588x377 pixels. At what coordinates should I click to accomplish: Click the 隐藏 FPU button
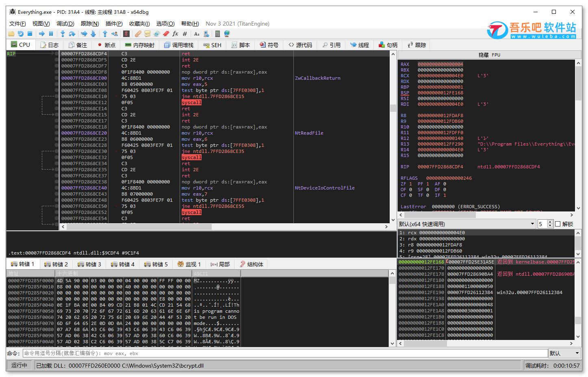coord(489,55)
